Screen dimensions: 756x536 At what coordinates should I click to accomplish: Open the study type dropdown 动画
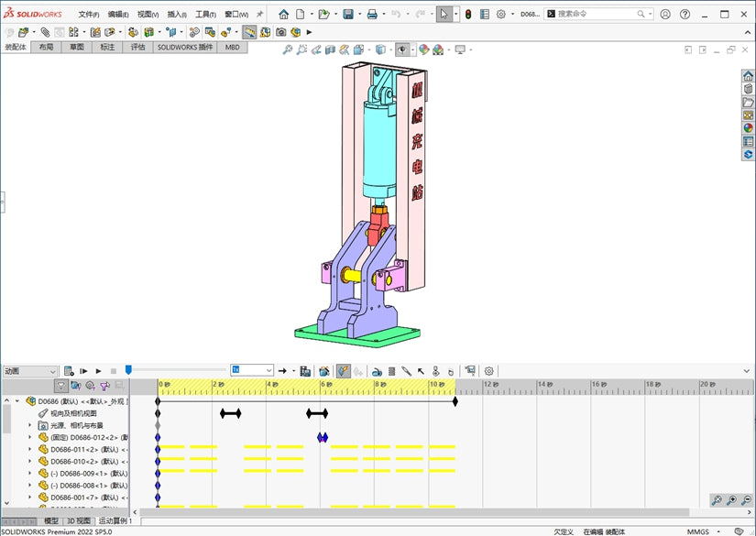coord(30,371)
